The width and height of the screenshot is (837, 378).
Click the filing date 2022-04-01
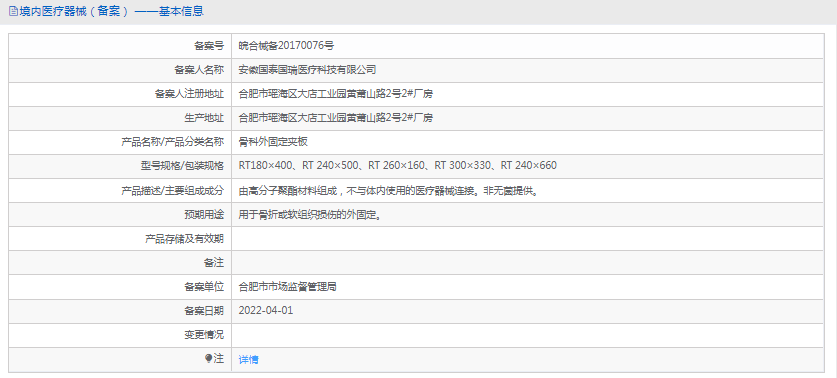(x=266, y=310)
